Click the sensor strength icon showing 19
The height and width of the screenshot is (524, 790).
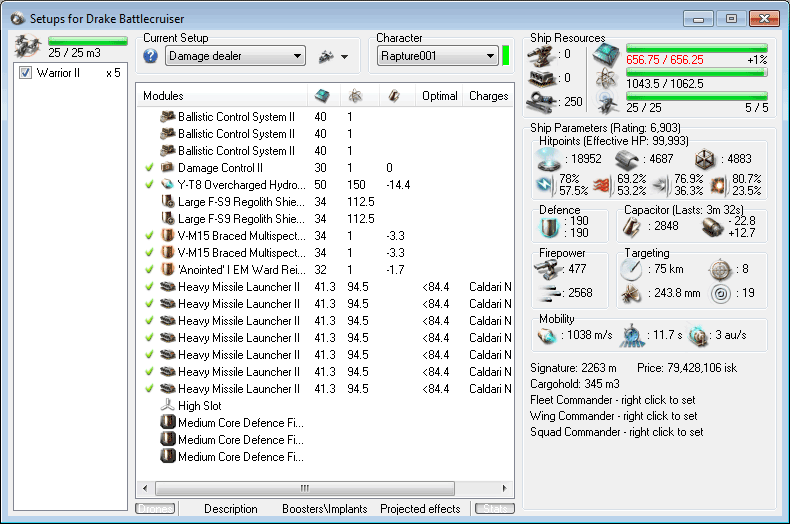pyautogui.click(x=720, y=294)
